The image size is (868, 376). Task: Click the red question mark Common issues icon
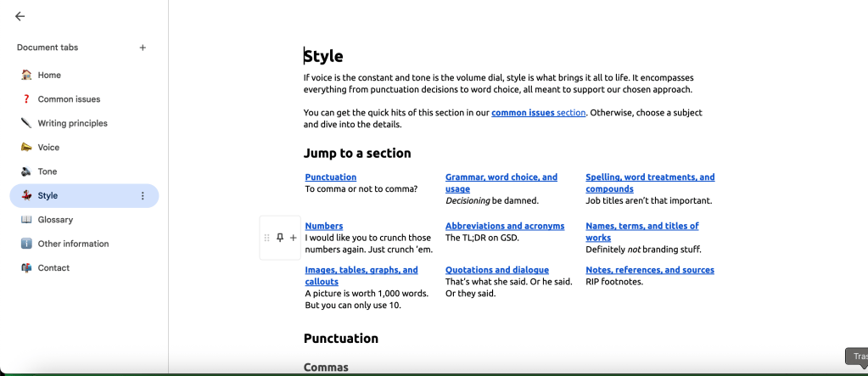pyautogui.click(x=26, y=99)
